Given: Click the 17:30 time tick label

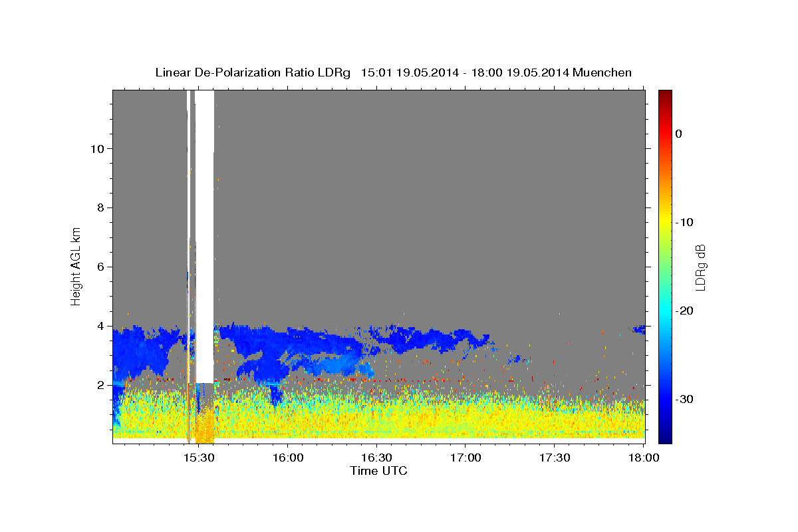Looking at the screenshot, I should point(554,458).
